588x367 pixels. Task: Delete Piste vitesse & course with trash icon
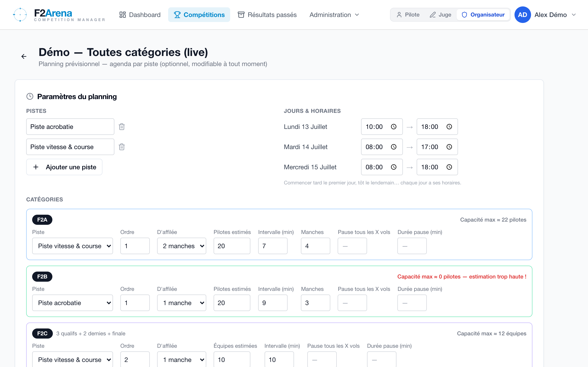(122, 147)
